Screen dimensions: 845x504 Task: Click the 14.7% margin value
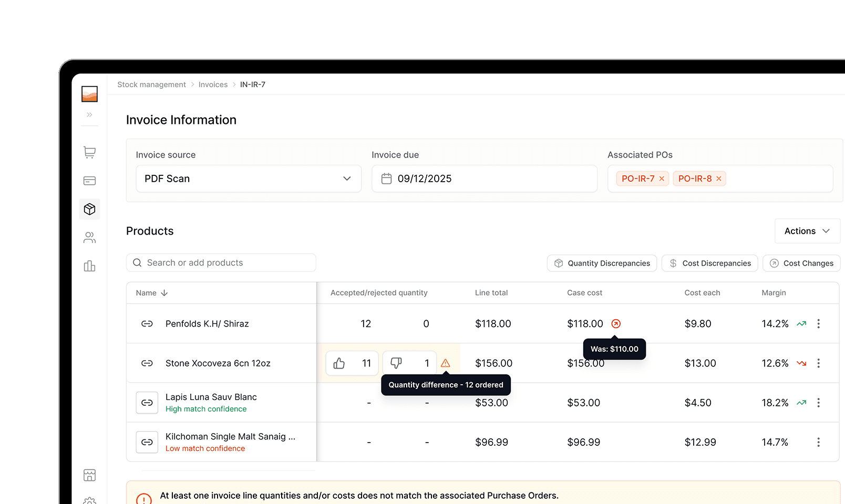click(x=775, y=442)
